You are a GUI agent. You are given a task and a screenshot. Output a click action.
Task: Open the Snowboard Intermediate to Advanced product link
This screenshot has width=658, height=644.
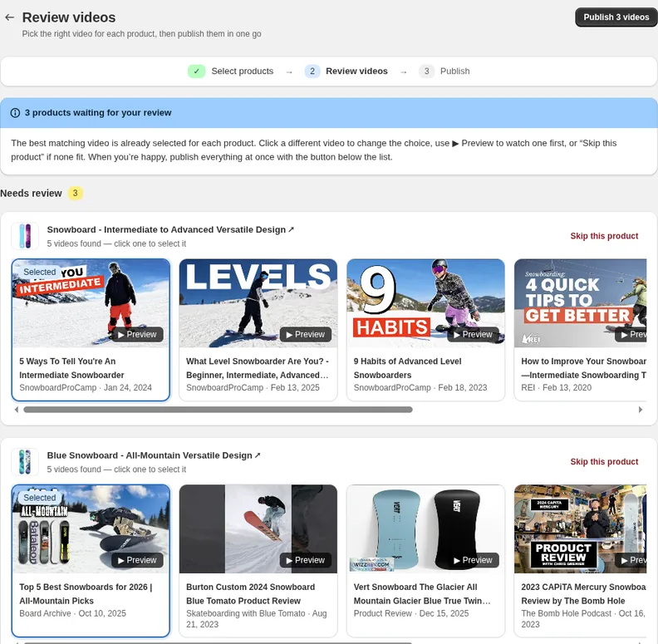click(170, 229)
